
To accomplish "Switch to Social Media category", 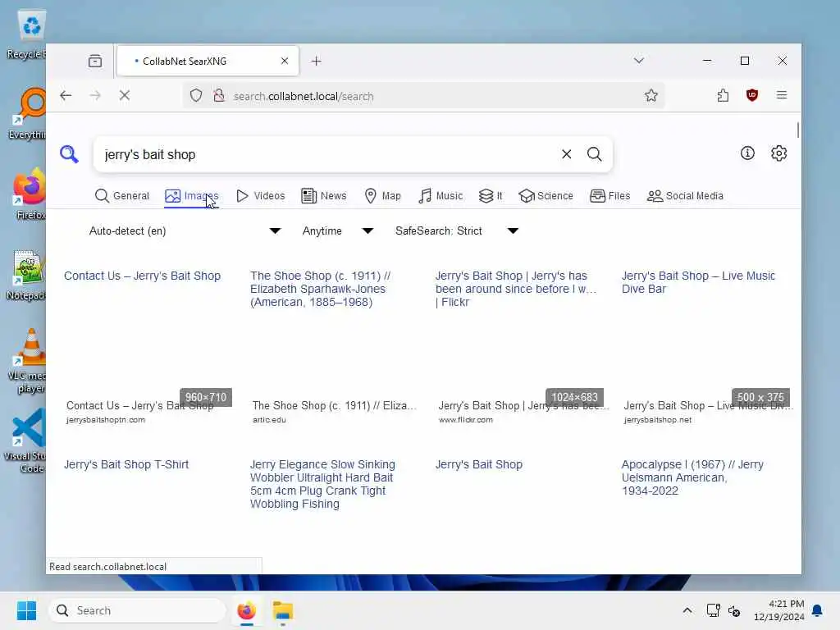I will tap(685, 196).
